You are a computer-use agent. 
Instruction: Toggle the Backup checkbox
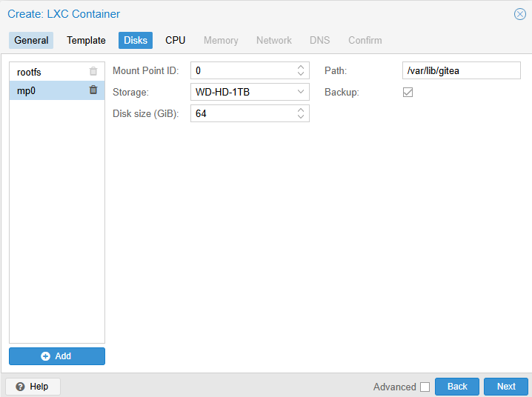click(408, 93)
